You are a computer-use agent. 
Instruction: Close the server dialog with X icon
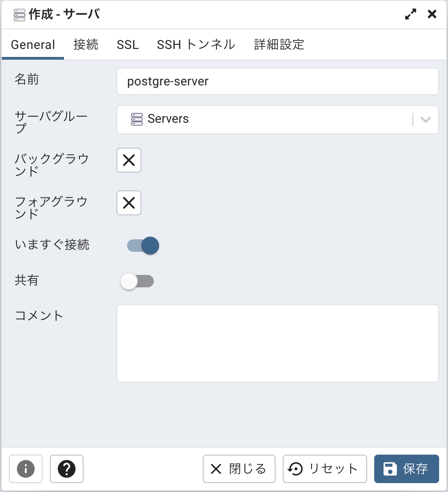pos(432,14)
